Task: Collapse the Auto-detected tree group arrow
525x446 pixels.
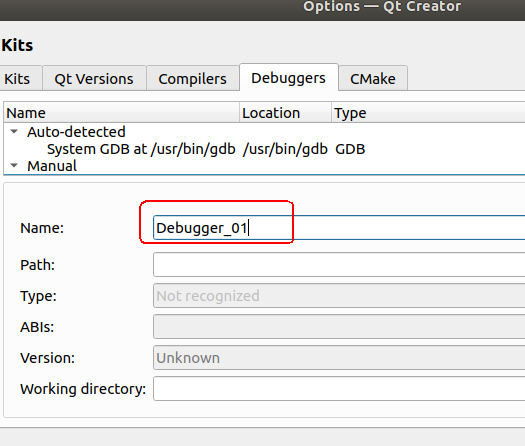Action: click(14, 132)
